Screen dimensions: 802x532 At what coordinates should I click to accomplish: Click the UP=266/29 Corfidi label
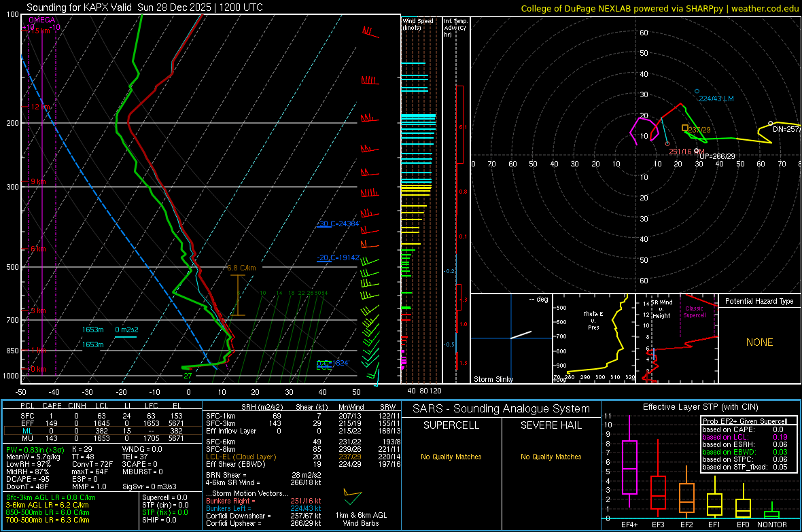(x=717, y=156)
